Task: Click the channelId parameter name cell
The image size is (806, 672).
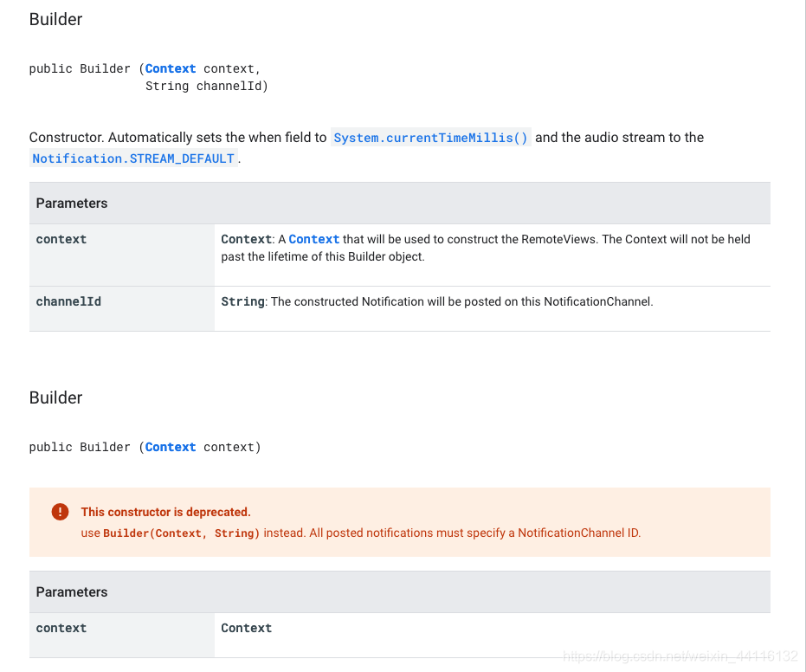Action: click(x=68, y=301)
